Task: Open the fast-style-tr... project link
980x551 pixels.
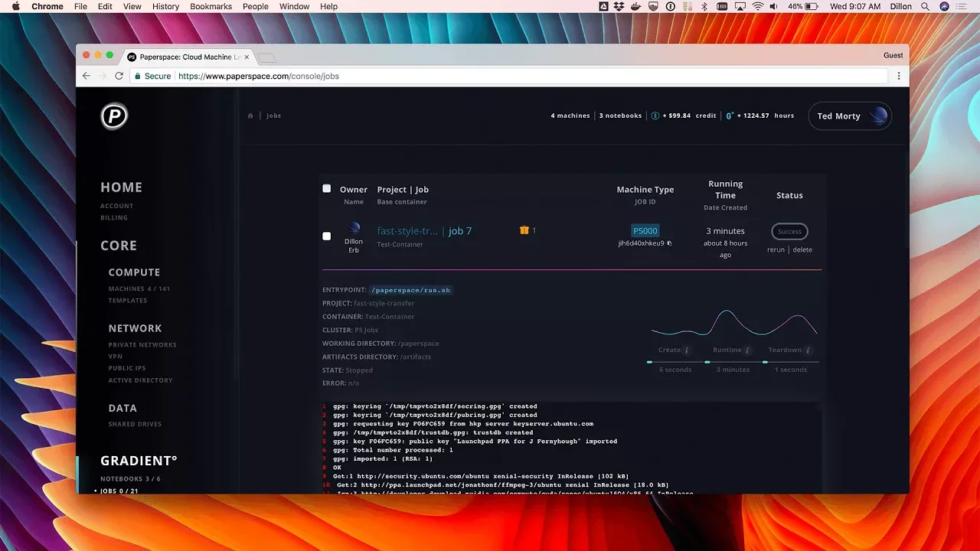Action: (x=407, y=230)
